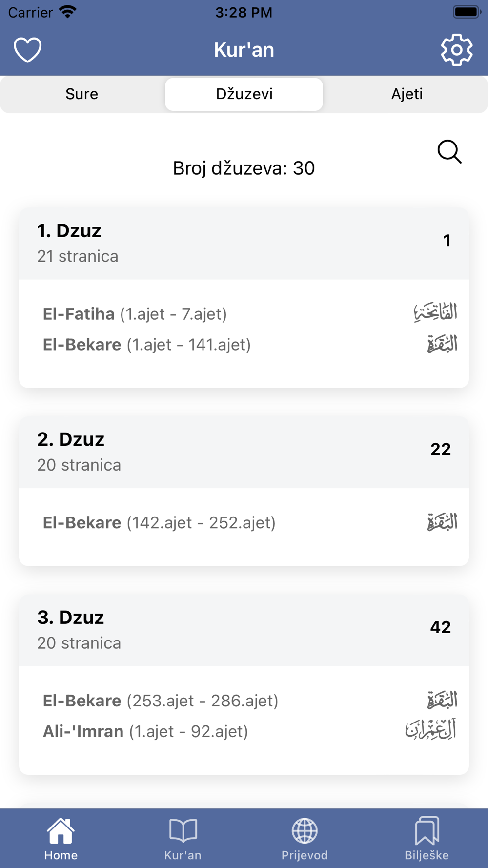Tap the heart favorites icon
The width and height of the screenshot is (488, 868).
[x=28, y=50]
